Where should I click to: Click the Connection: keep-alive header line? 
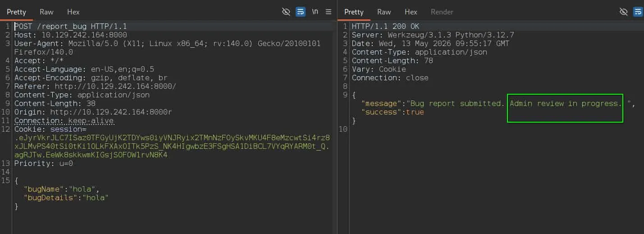click(64, 121)
